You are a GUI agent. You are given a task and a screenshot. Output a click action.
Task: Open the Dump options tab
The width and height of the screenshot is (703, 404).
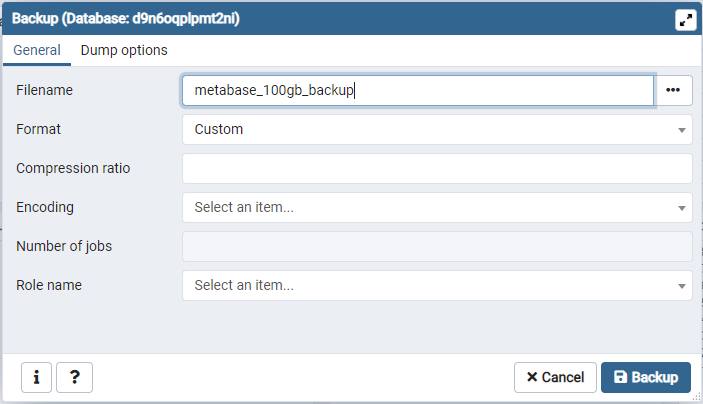coord(124,50)
